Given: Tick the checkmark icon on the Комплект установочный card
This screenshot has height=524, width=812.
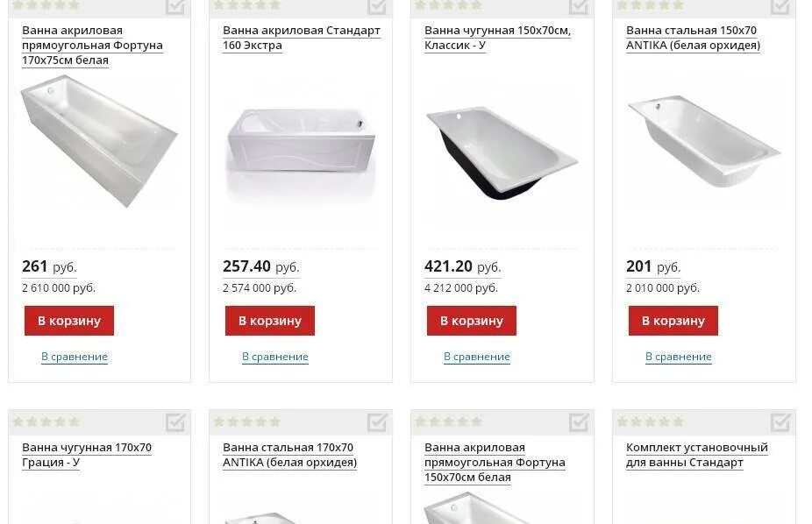Looking at the screenshot, I should (x=780, y=422).
